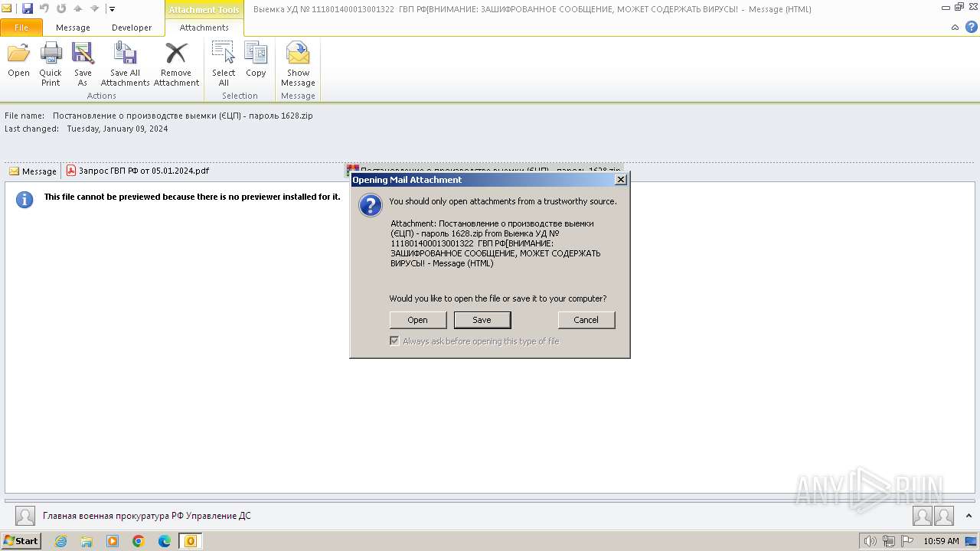Viewport: 980px width, 551px height.
Task: Click the Undo icon in Quick Access Toolbar
Action: 44,8
